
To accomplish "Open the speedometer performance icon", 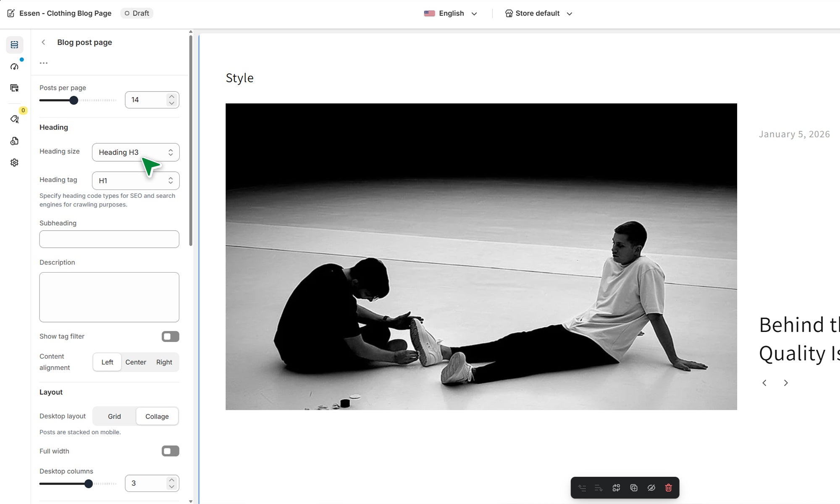I will coord(14,66).
